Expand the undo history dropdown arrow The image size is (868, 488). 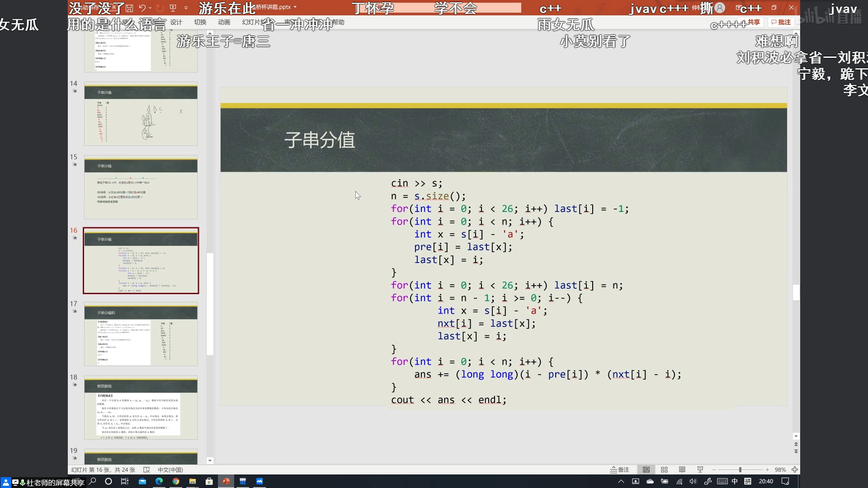(150, 8)
